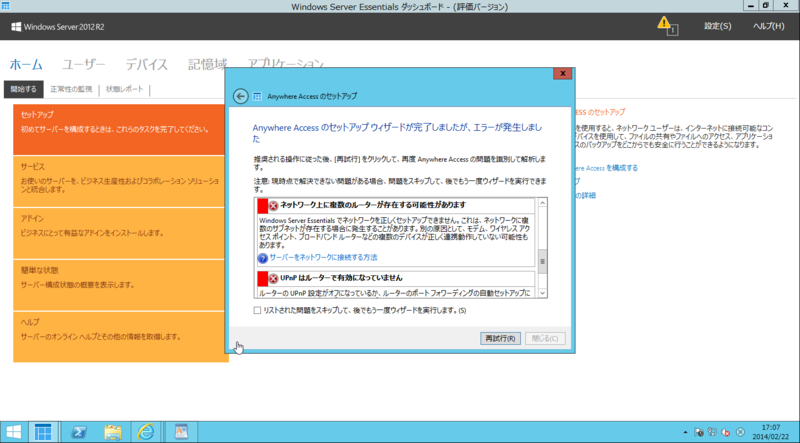Click the ネットワーク上に複数のルーター error heading

coord(373,205)
